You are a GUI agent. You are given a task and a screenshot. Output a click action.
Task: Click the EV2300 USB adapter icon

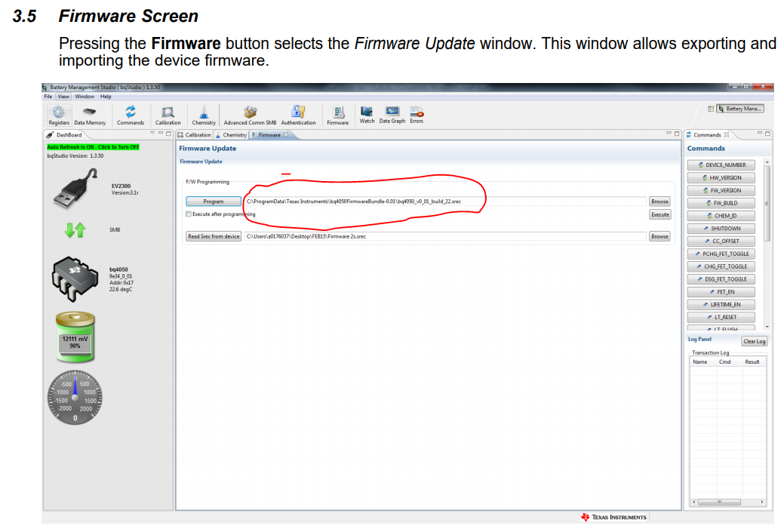[x=75, y=189]
